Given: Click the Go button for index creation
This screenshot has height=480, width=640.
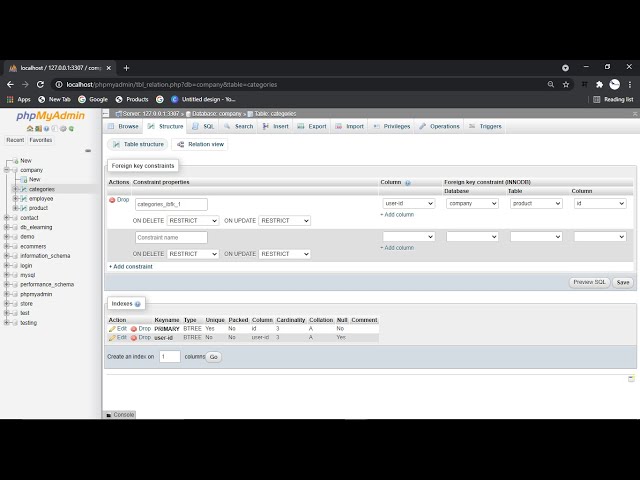Looking at the screenshot, I should (213, 357).
